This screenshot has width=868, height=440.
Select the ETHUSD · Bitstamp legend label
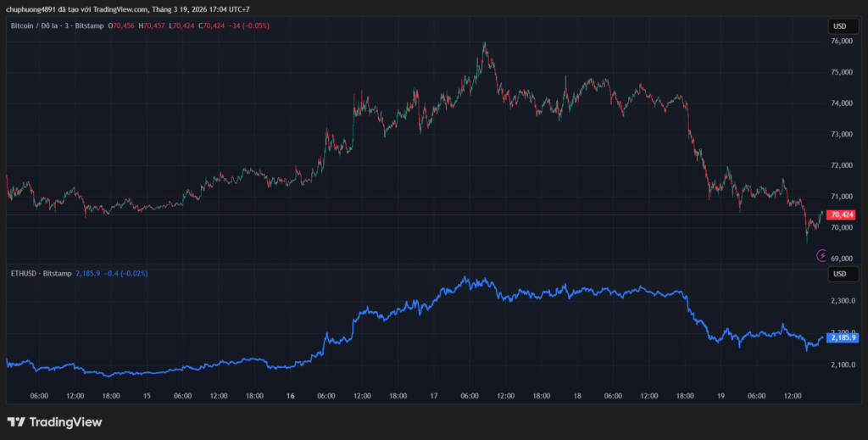[x=39, y=274]
